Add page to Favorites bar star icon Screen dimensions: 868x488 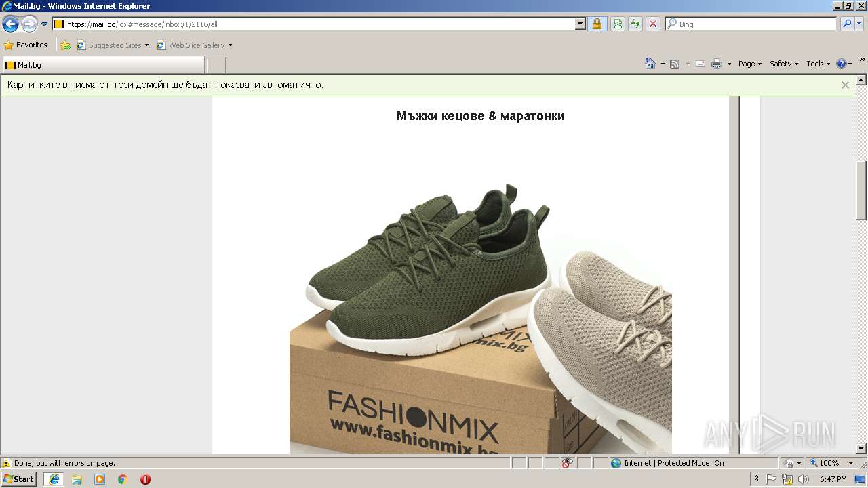65,45
